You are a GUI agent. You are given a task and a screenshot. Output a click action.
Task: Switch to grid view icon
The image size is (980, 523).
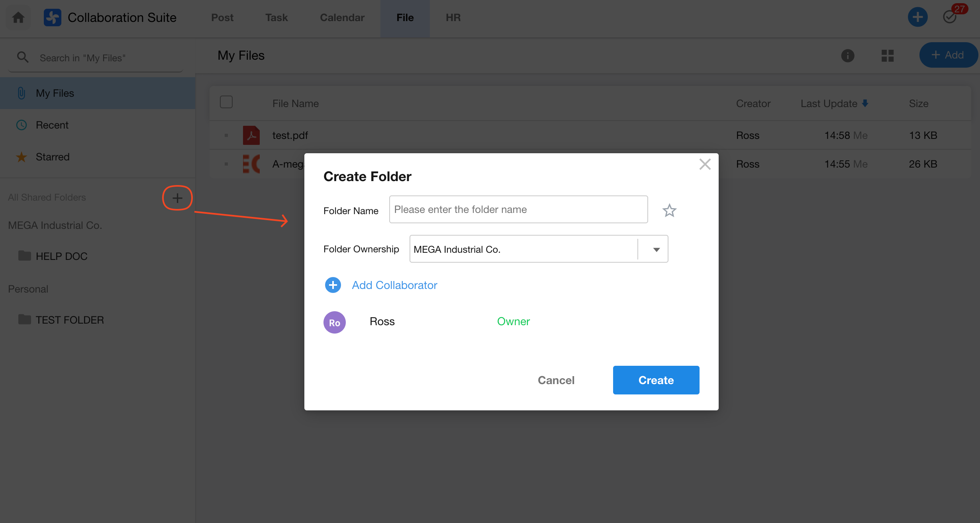click(x=888, y=56)
